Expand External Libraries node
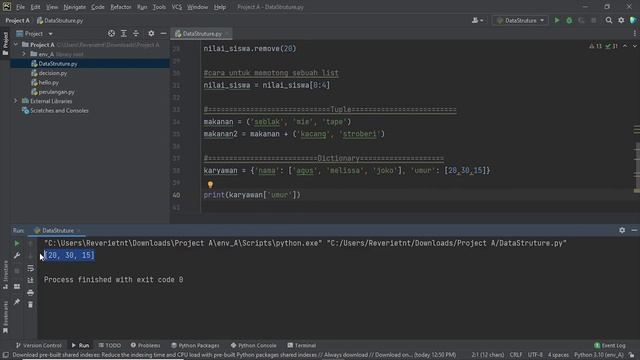 click(16, 101)
